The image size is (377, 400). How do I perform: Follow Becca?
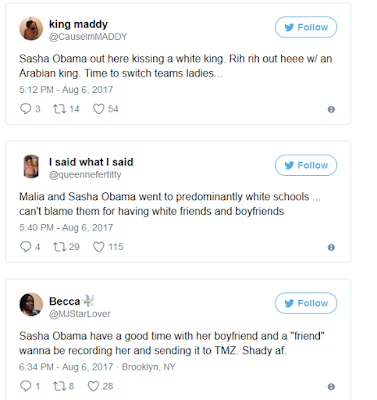(x=306, y=303)
